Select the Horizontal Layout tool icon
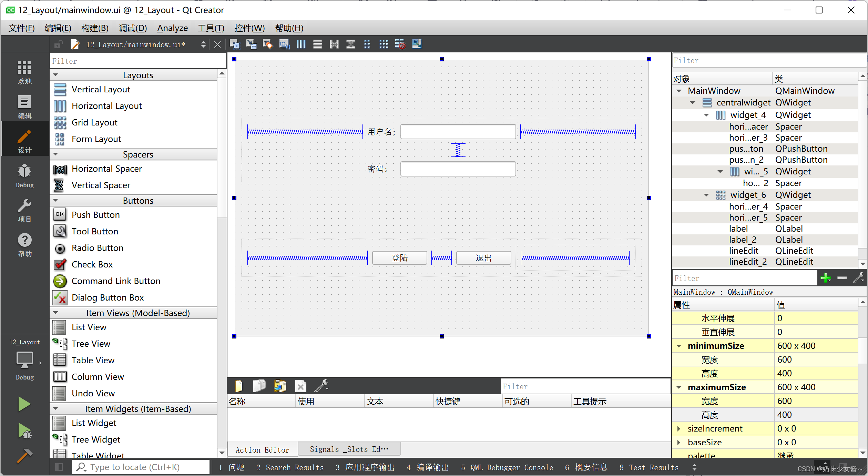Screen dimensions: 868x476 61,105
